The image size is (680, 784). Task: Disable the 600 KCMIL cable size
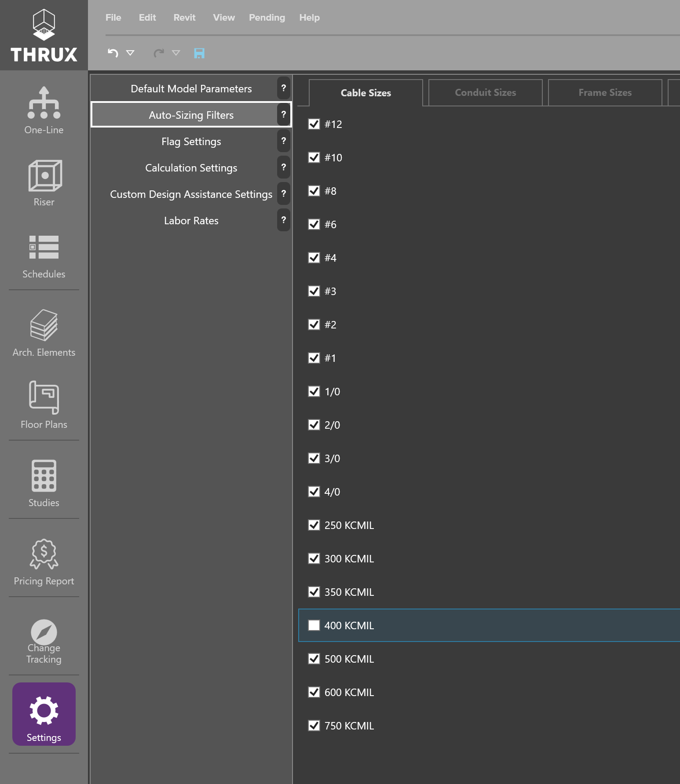[314, 692]
